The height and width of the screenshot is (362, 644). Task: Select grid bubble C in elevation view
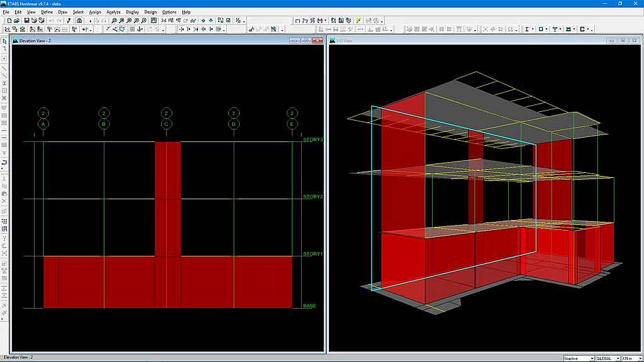point(166,124)
